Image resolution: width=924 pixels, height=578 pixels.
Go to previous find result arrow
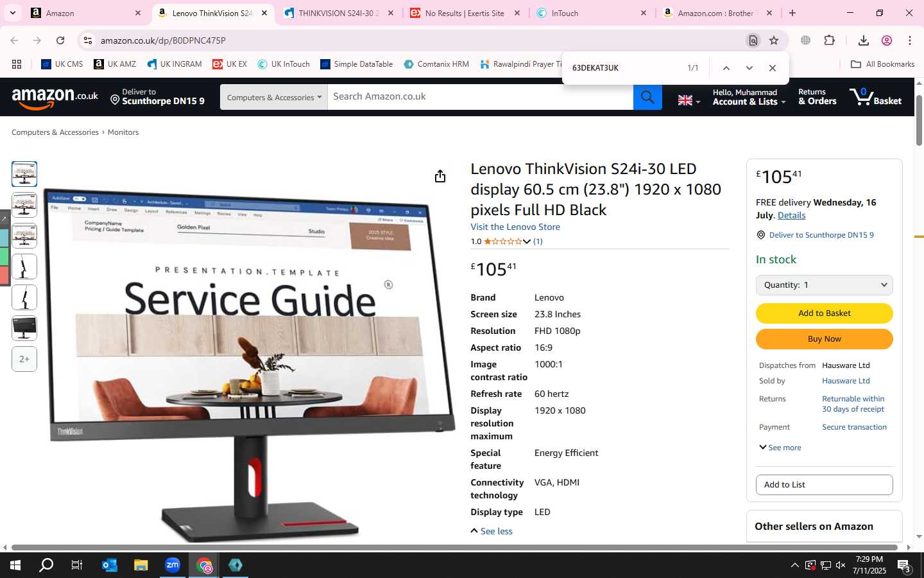726,68
